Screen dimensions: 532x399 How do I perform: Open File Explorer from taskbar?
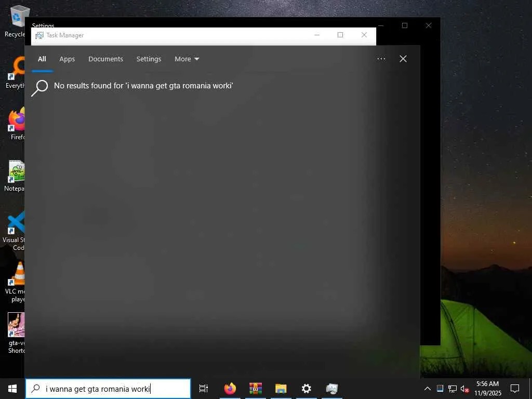[x=281, y=389]
